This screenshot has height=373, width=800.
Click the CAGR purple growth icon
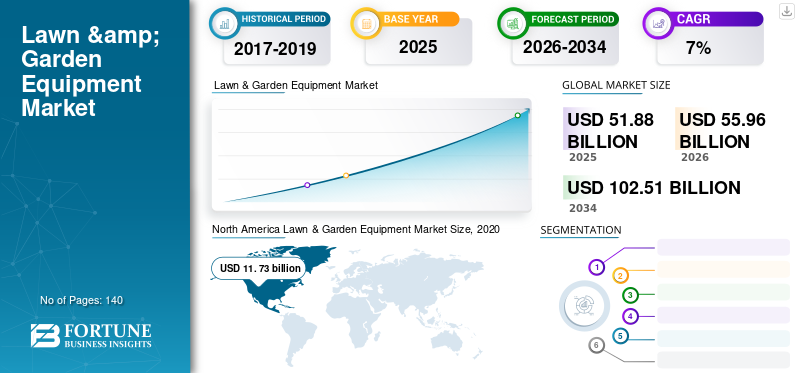coord(658,23)
